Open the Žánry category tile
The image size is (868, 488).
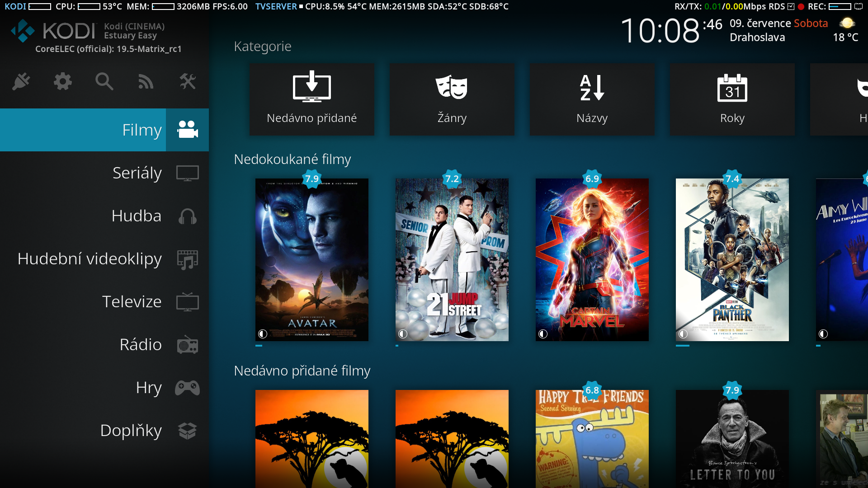452,99
